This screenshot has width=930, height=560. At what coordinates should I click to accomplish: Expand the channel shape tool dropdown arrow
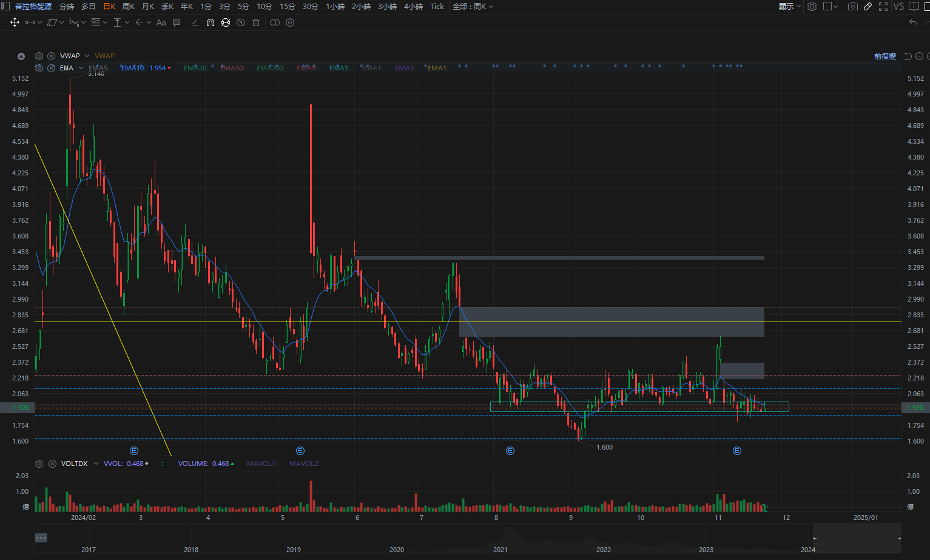(x=61, y=22)
